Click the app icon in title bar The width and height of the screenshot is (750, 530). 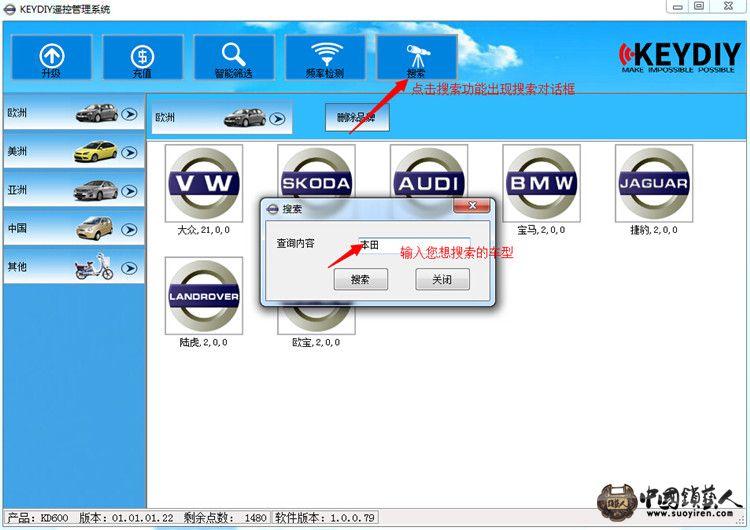(x=10, y=9)
